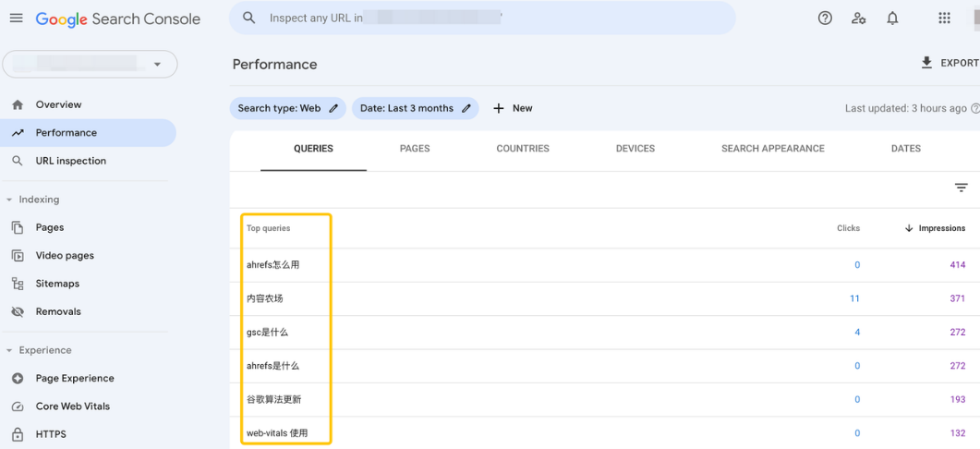Click the Export button

coord(949,63)
